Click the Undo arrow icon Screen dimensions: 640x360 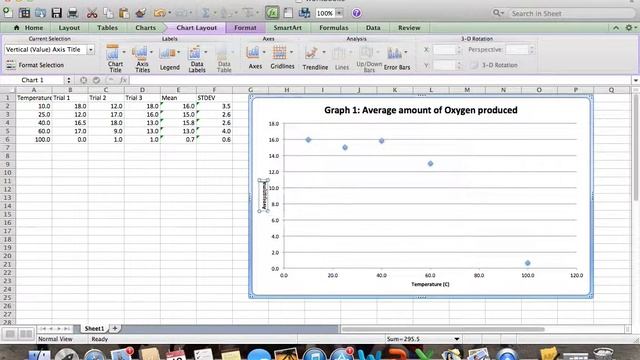coord(159,13)
